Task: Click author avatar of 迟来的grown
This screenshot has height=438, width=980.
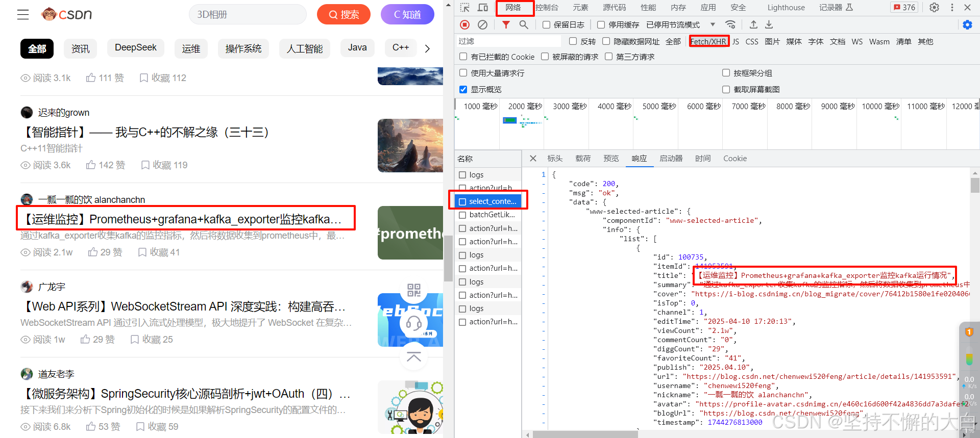Action: [x=27, y=112]
